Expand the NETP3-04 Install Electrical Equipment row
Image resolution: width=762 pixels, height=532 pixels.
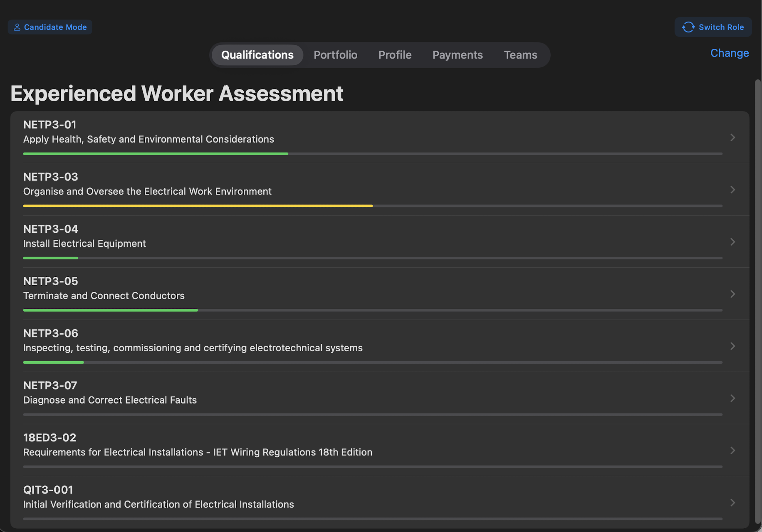click(732, 242)
